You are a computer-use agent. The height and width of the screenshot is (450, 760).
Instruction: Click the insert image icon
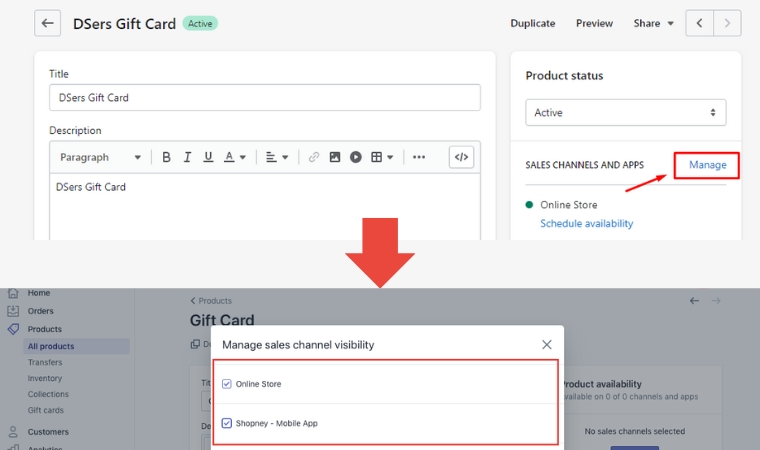click(334, 157)
